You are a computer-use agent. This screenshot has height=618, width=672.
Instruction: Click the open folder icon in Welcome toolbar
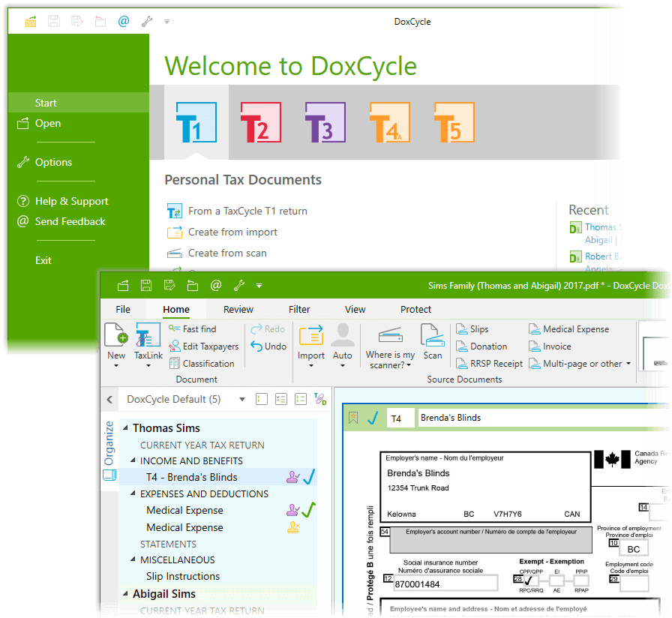(x=31, y=21)
